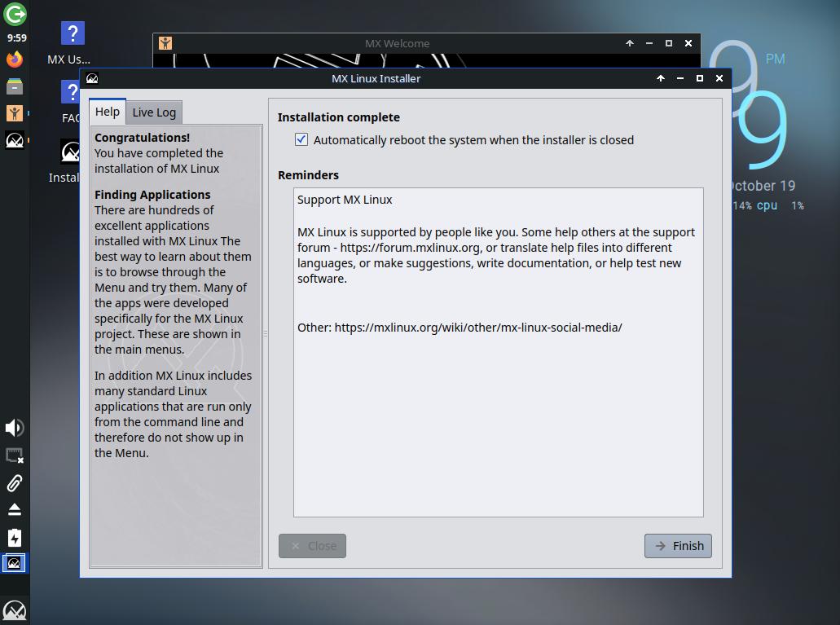840x625 pixels.
Task: Click the Finish button
Action: pyautogui.click(x=678, y=546)
